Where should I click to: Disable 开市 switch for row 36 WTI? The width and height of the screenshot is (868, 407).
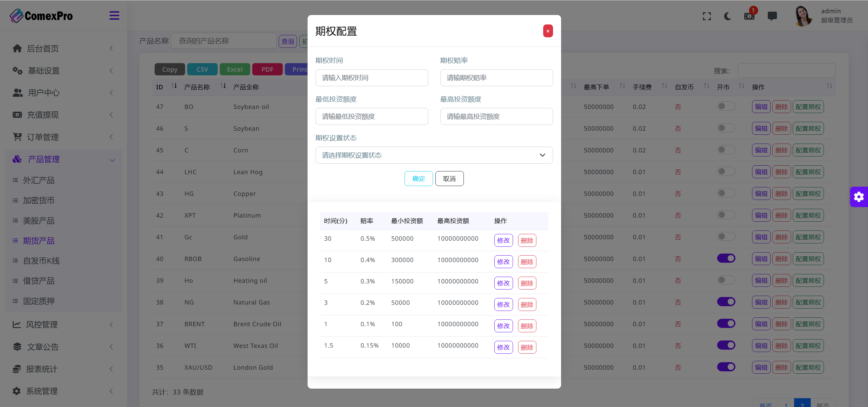click(x=726, y=345)
